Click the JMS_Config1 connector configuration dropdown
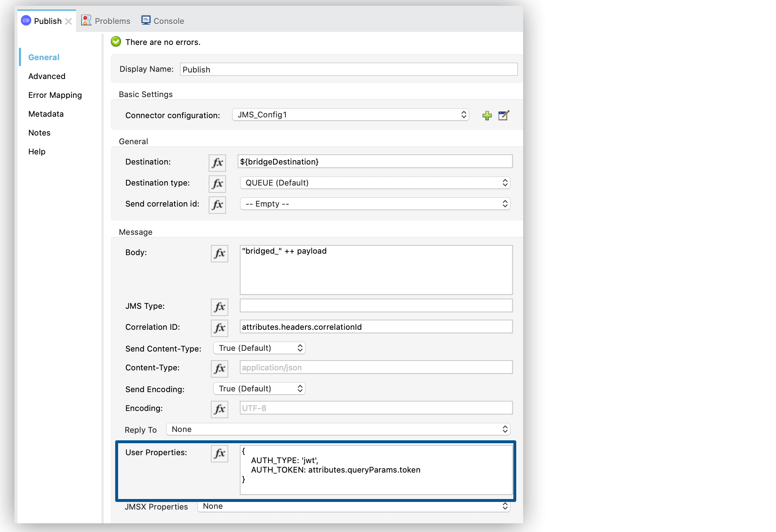 (350, 115)
